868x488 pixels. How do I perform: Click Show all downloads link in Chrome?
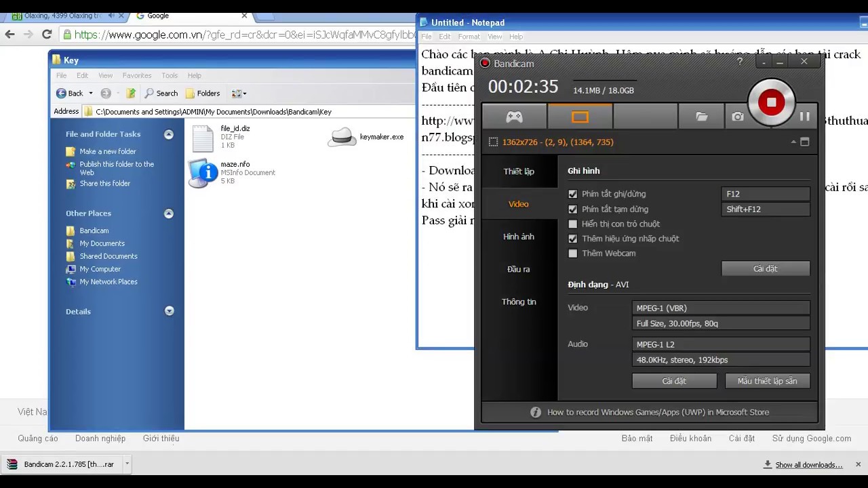809,465
